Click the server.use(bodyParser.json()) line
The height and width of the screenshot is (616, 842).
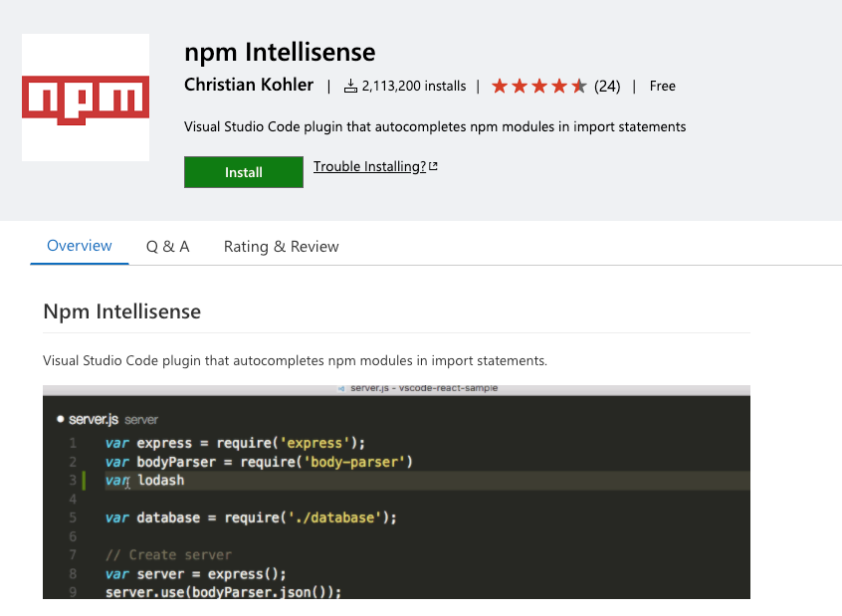point(223,592)
